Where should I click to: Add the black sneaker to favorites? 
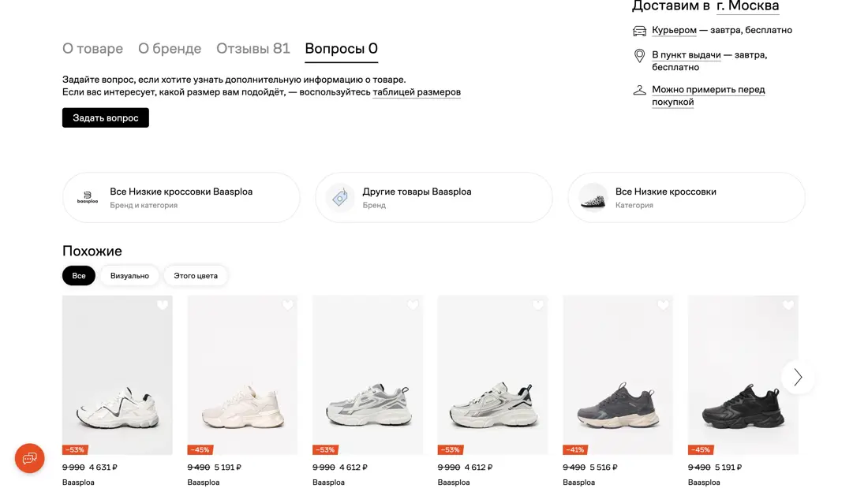(788, 305)
